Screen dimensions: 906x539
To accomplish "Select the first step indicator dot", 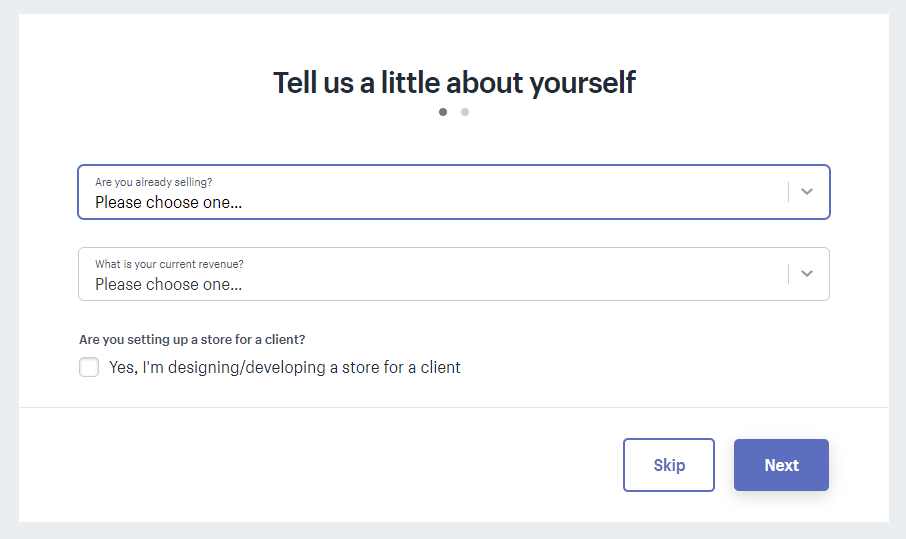I will coord(443,112).
